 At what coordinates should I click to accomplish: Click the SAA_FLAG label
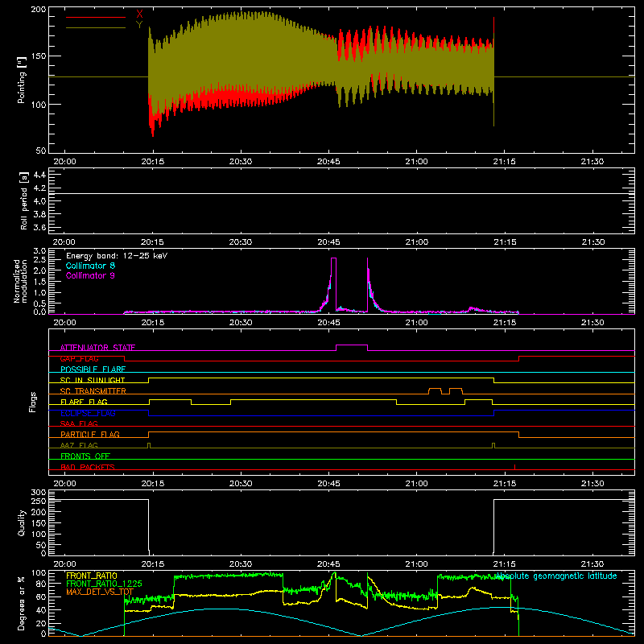[x=79, y=423]
